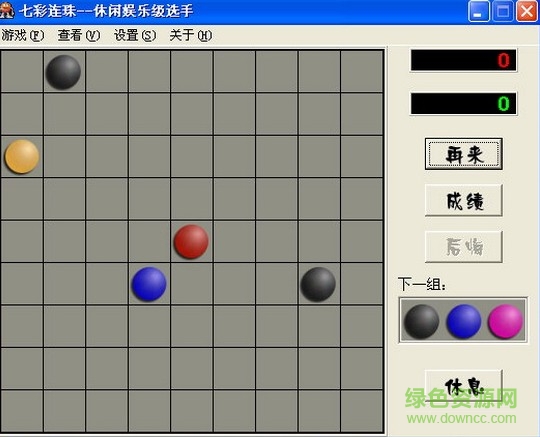Click the 再来 restart button
The image size is (540, 437).
click(x=464, y=154)
